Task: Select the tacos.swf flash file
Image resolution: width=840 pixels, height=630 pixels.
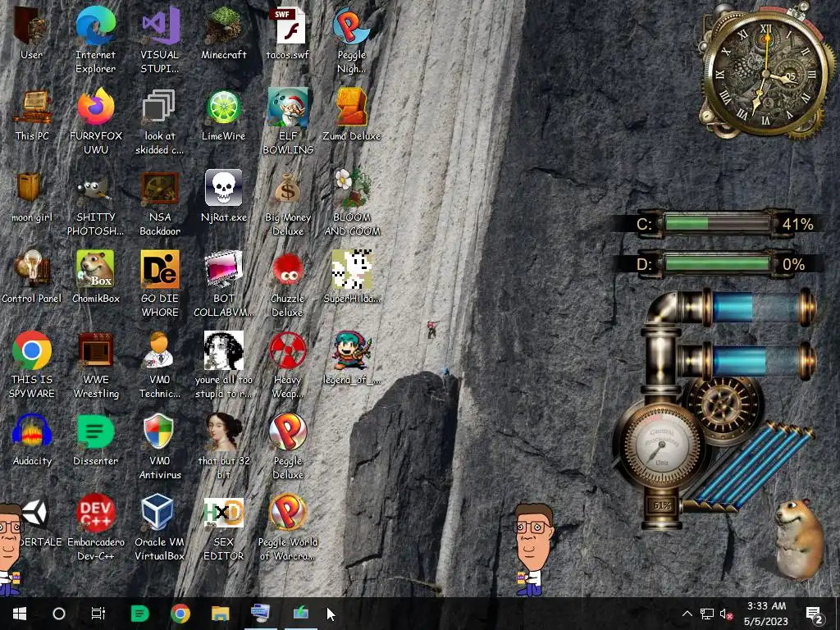Action: click(x=288, y=34)
